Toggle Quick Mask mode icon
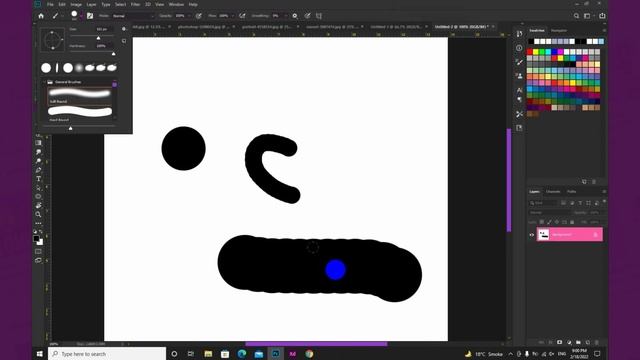This screenshot has width=640, height=360. click(38, 251)
